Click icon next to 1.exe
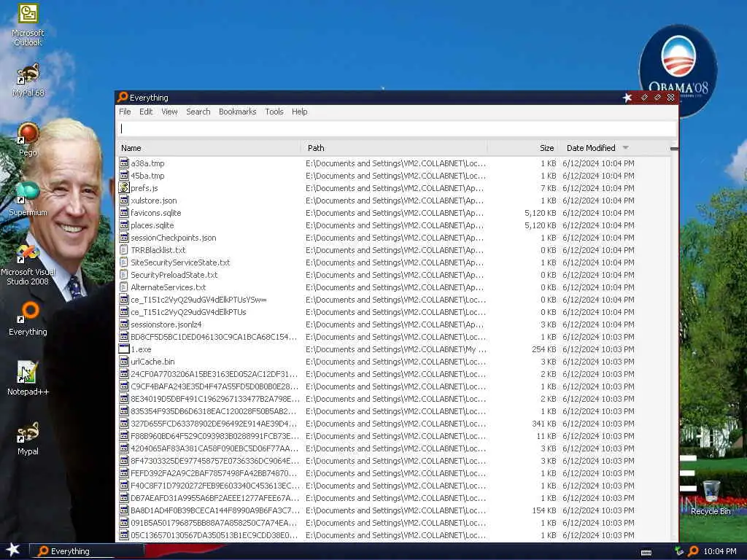747x560 pixels. (x=124, y=349)
